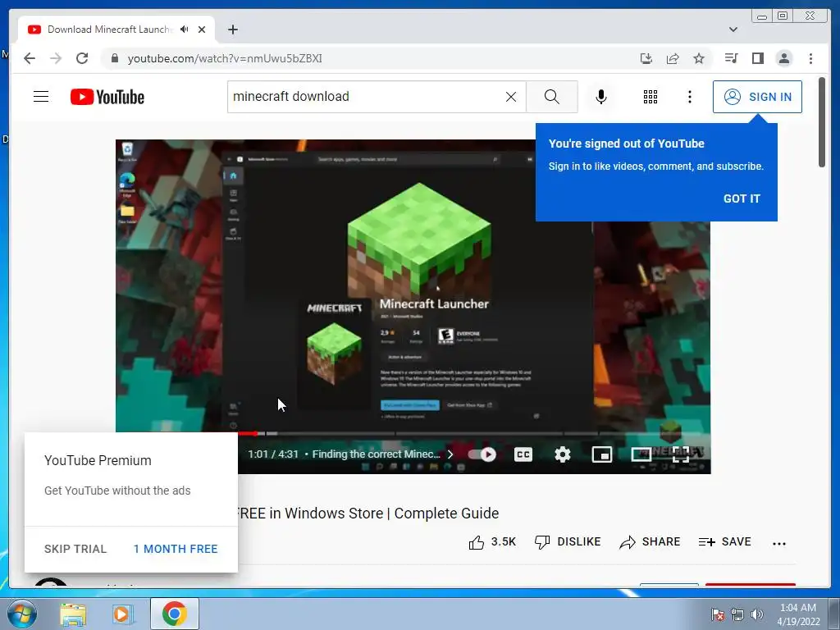Enter fullscreen video mode
The image size is (840, 630).
coord(680,454)
